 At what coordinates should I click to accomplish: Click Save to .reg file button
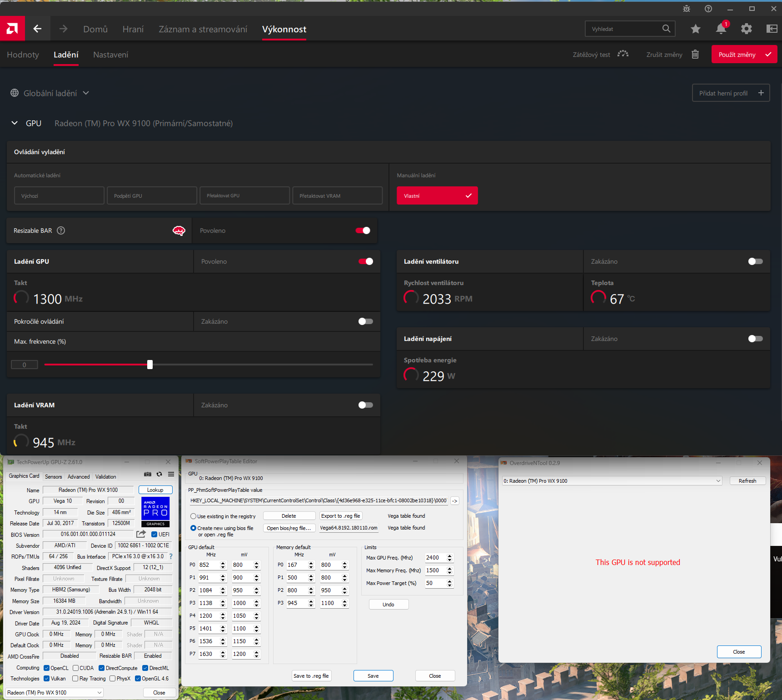(311, 676)
